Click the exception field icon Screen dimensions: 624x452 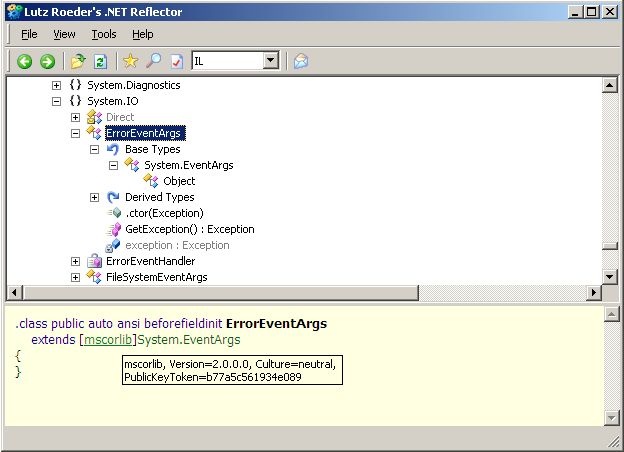(x=113, y=245)
